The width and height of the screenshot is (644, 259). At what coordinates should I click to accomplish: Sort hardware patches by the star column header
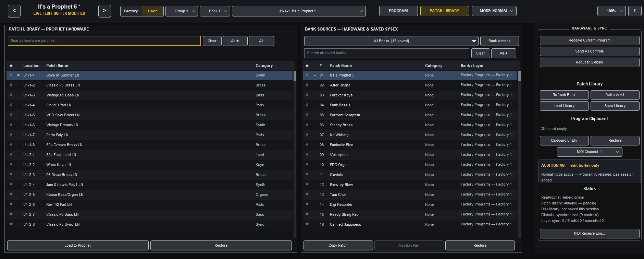tap(11, 66)
